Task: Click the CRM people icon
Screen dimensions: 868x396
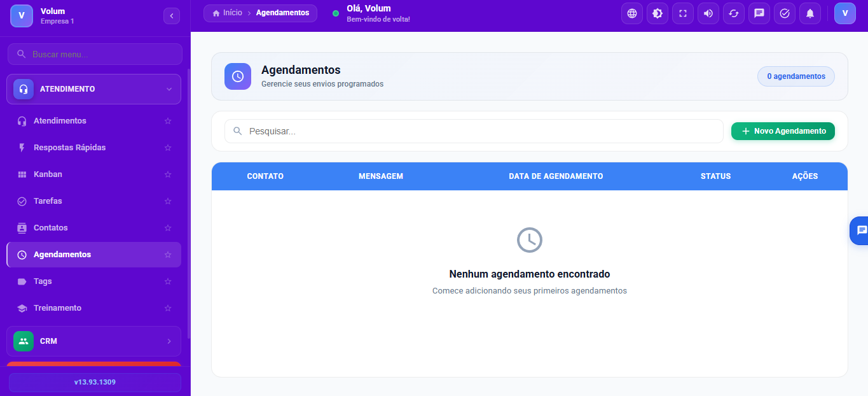Action: pyautogui.click(x=24, y=341)
